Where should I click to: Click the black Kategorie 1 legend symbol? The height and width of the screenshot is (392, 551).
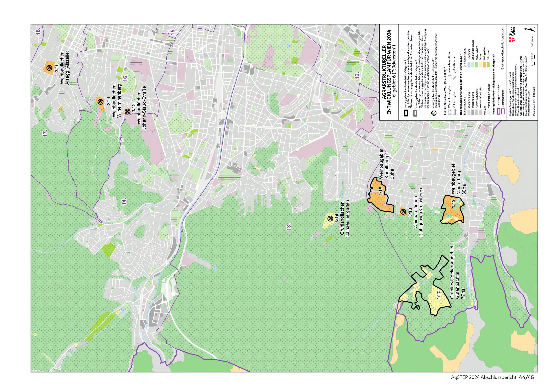(x=406, y=113)
